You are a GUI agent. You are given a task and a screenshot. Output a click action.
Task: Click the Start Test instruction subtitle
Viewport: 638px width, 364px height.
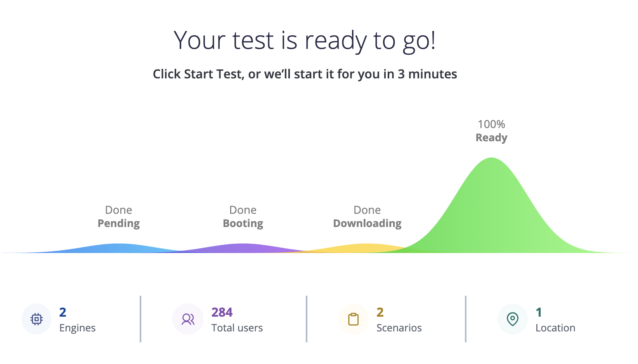coord(305,74)
